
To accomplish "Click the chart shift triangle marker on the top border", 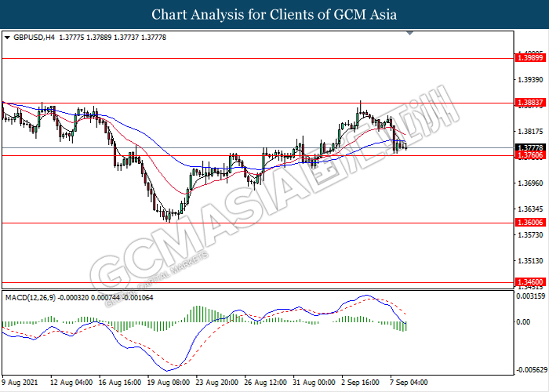I will (410, 33).
